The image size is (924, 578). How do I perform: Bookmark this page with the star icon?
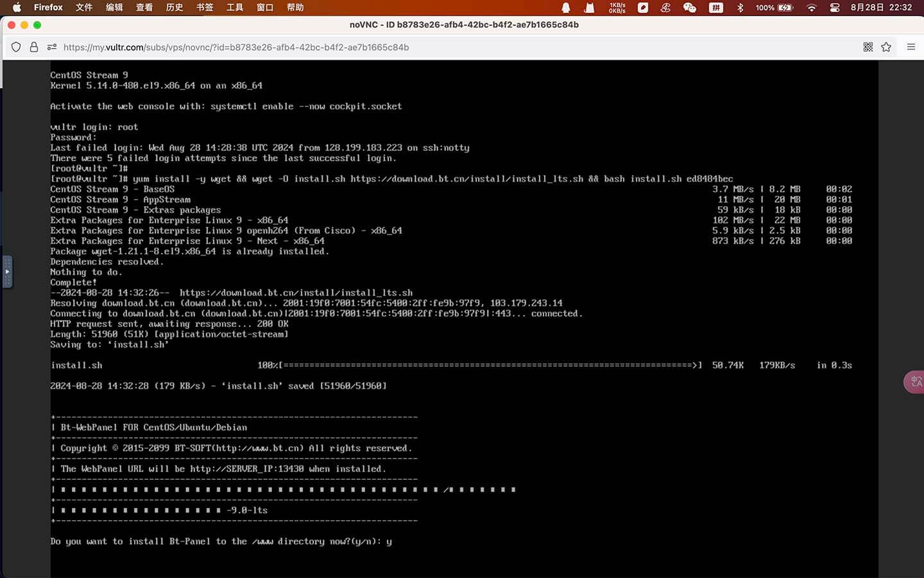click(886, 47)
